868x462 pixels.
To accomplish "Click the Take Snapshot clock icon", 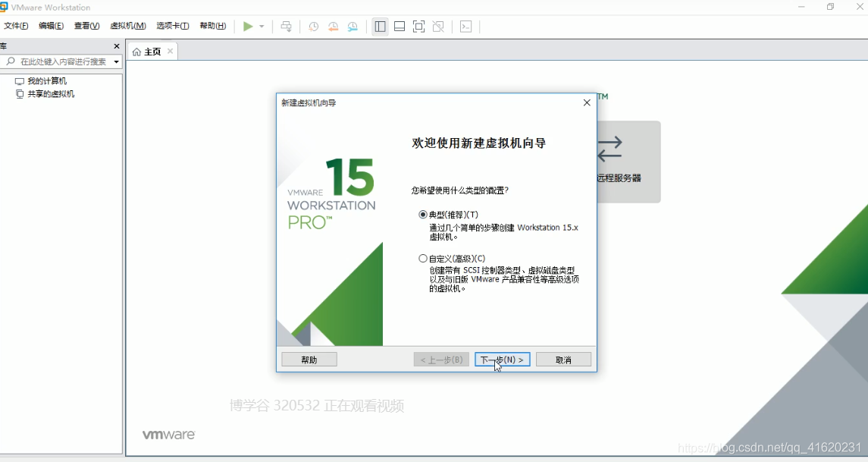I will coord(313,27).
